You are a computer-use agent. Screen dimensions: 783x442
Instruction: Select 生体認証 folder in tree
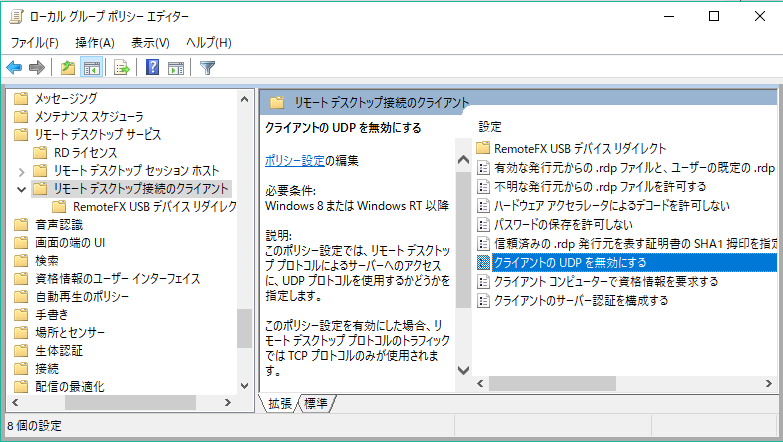click(59, 351)
